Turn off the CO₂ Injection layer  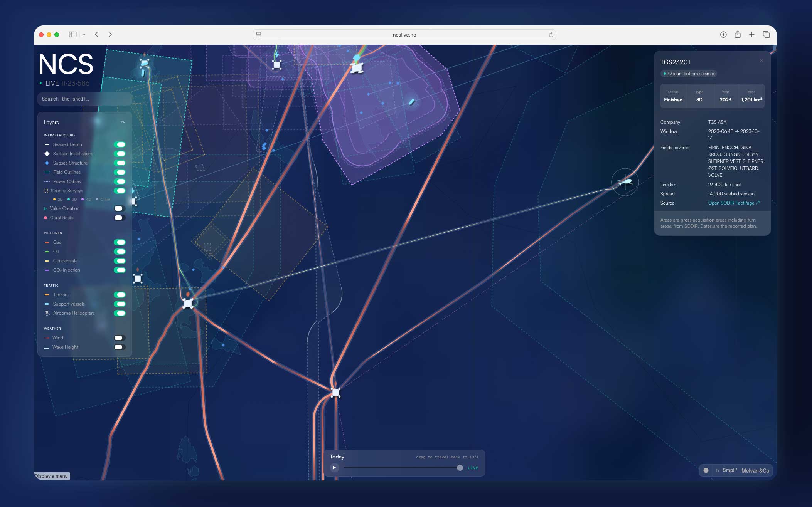click(x=120, y=270)
